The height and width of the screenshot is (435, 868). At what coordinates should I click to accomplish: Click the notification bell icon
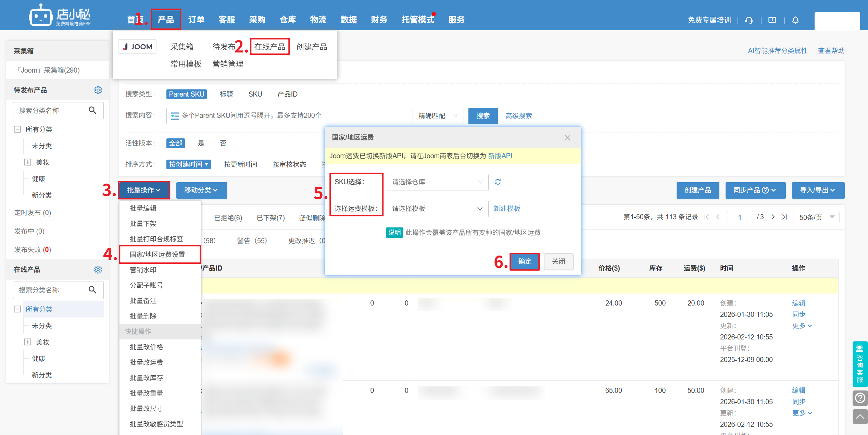(x=795, y=20)
